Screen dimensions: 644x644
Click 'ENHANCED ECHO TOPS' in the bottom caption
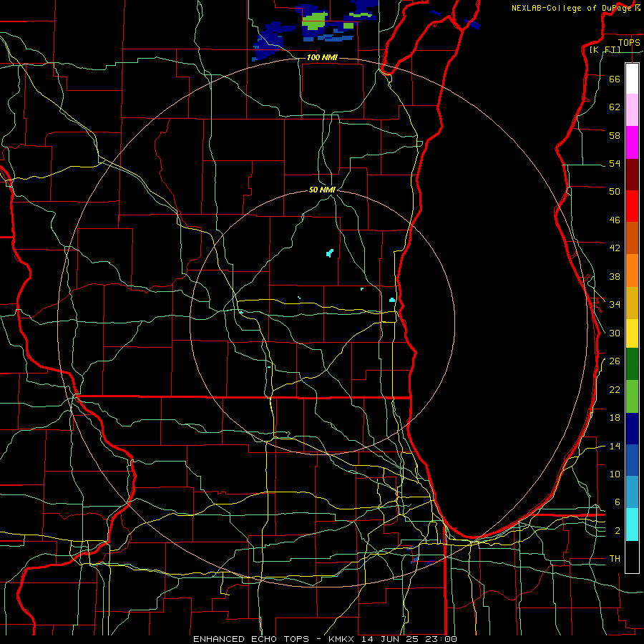251,639
